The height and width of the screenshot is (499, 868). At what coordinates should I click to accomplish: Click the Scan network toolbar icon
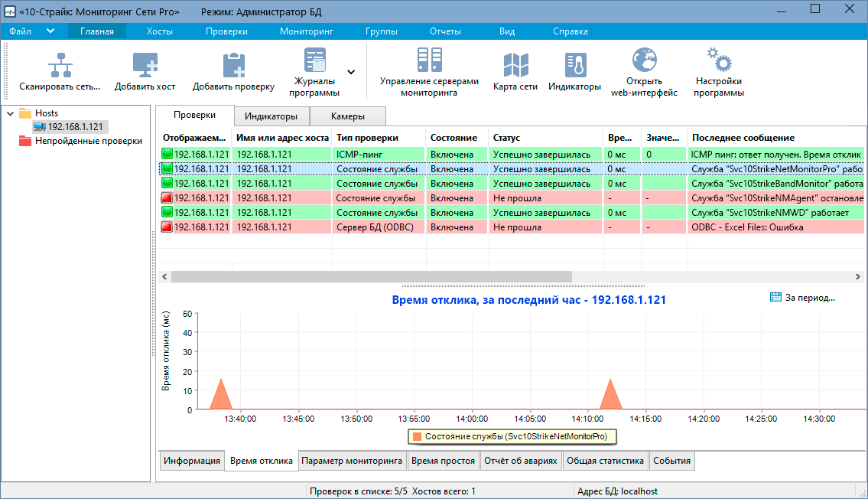coord(60,65)
